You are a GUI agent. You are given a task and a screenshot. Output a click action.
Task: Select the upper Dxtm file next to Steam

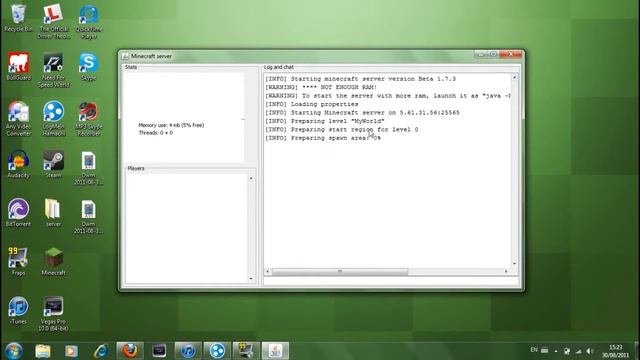89,168
